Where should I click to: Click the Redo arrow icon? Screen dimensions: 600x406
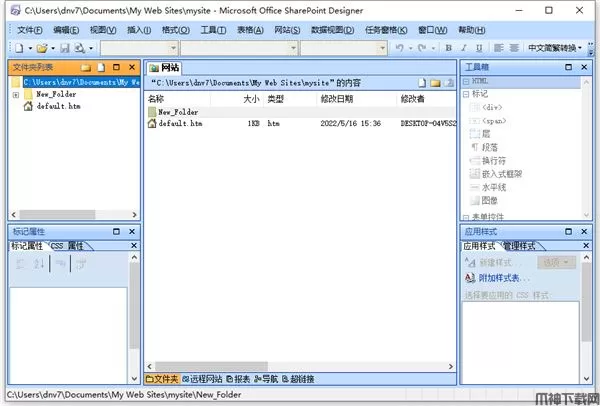pos(422,48)
